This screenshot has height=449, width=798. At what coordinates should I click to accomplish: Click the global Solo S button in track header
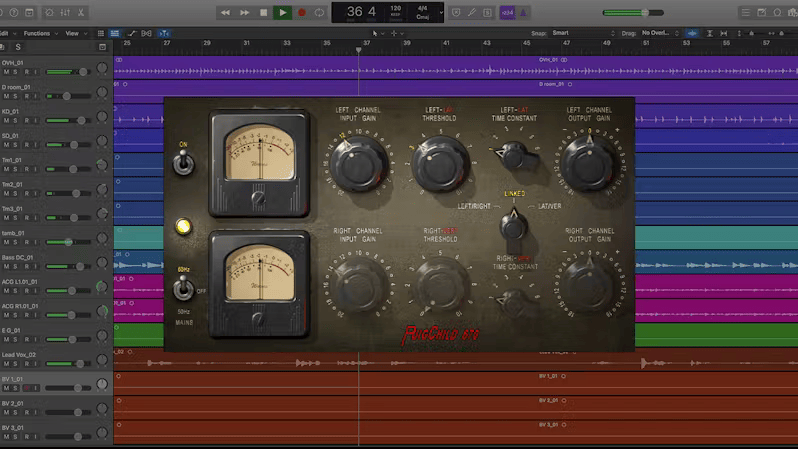click(18, 47)
